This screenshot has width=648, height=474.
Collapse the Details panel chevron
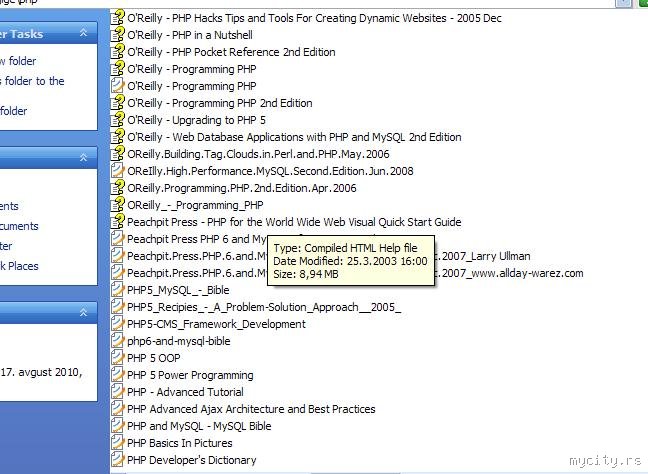click(x=83, y=312)
